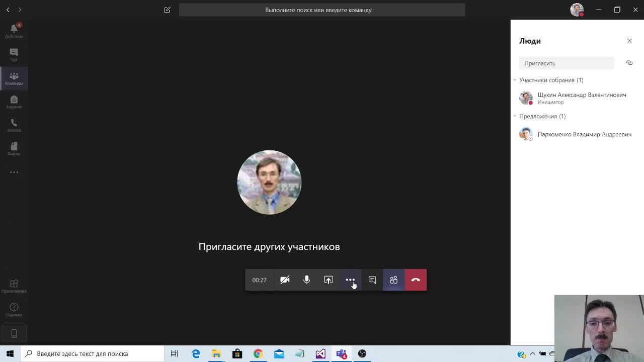Click the 00:27 call timer
The height and width of the screenshot is (362, 644).
coord(259,280)
